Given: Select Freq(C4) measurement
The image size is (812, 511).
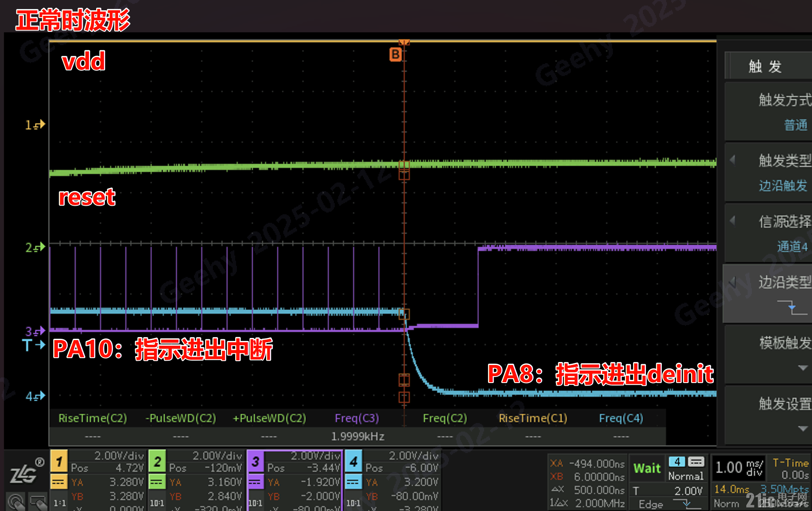Looking at the screenshot, I should [621, 418].
